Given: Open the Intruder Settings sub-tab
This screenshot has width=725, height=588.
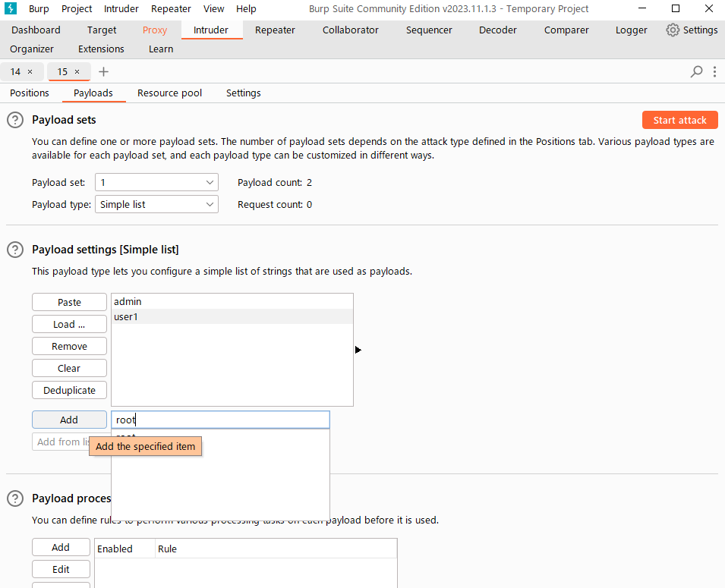Looking at the screenshot, I should point(244,93).
